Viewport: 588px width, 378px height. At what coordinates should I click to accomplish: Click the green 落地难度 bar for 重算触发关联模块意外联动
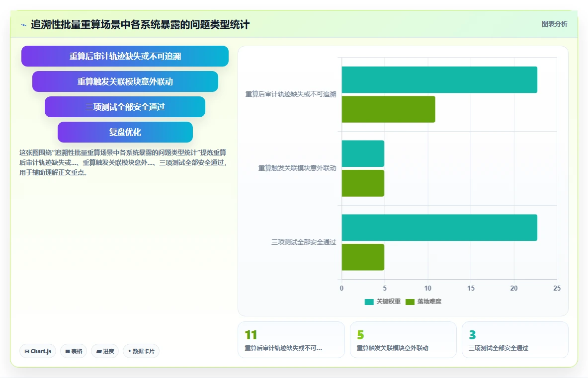click(x=363, y=183)
